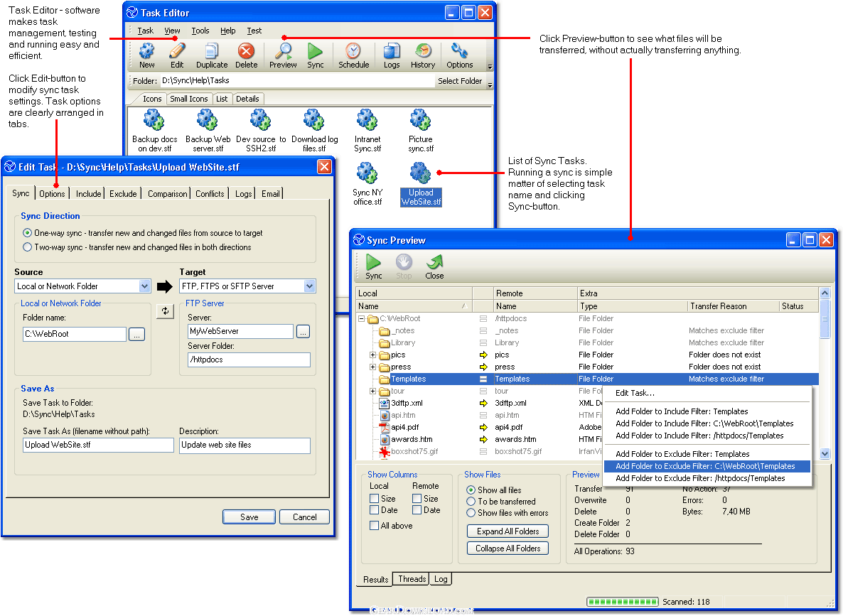Click the Save button
This screenshot has height=616, width=843.
249,517
